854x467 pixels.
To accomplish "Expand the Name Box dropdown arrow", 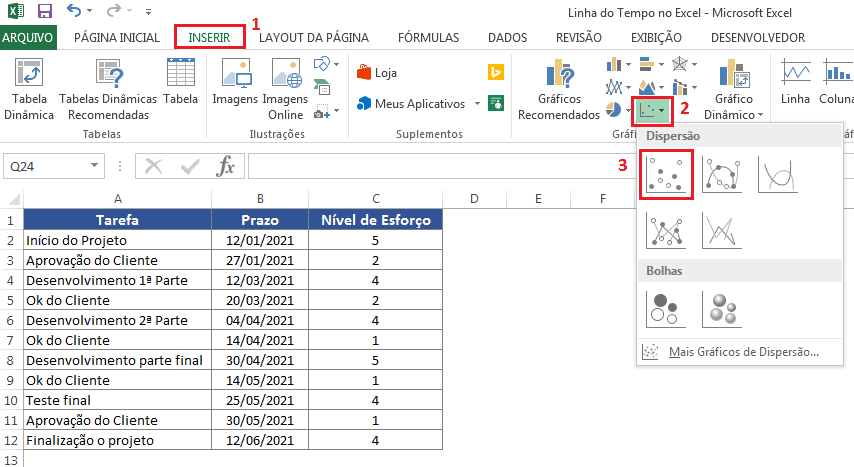I will (x=94, y=166).
